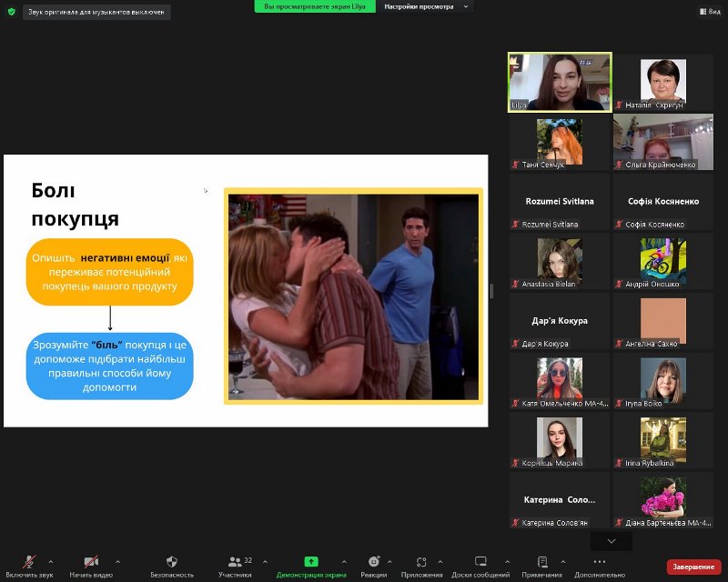Open the Дополнительно three-dots menu
Screen dimensions: 728x582
[599, 562]
